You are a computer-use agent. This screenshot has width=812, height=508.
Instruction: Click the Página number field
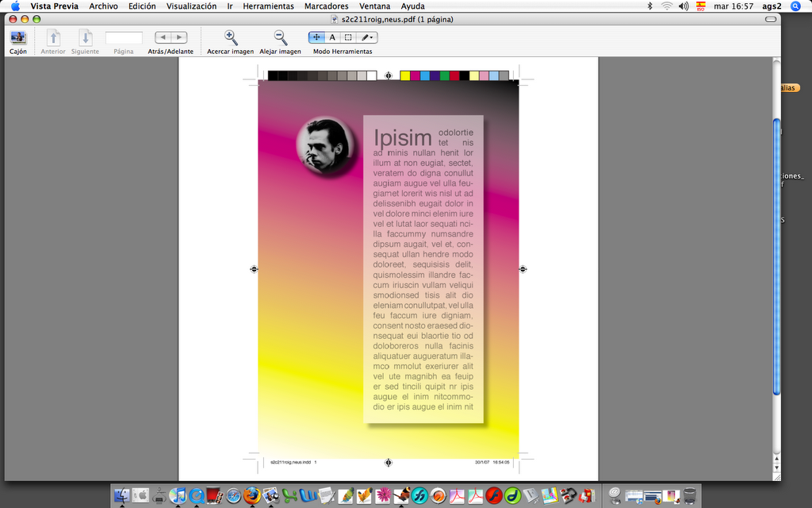[x=124, y=38]
